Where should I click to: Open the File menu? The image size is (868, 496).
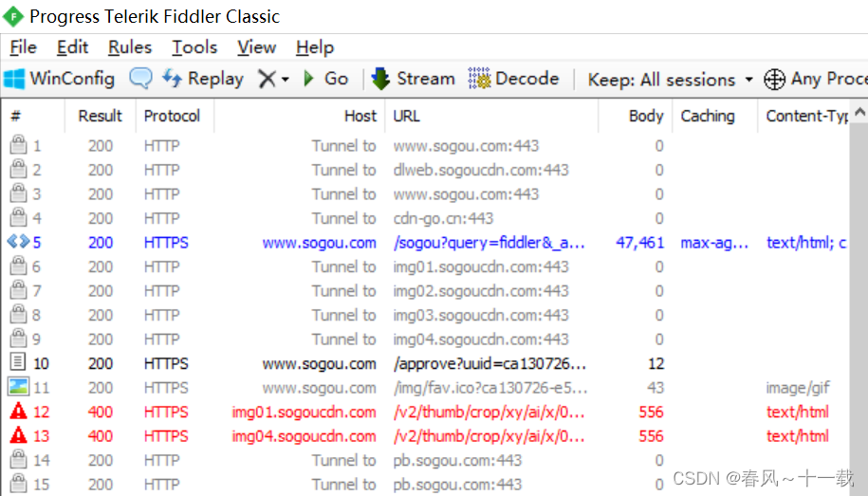(x=24, y=47)
